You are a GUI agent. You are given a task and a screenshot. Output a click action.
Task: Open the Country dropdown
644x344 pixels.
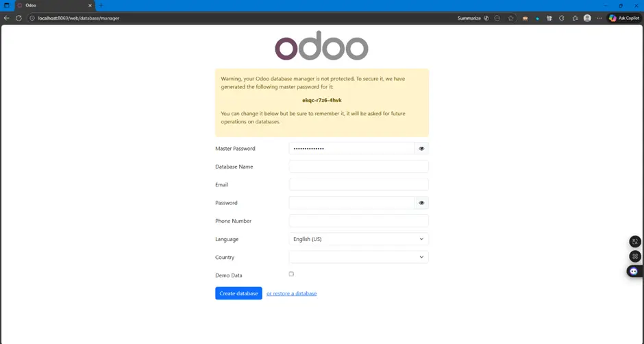point(358,257)
